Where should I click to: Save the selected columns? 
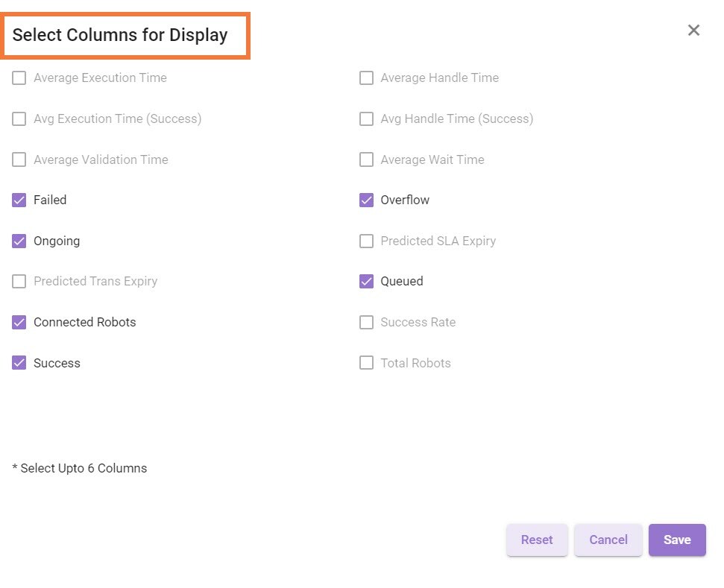(x=677, y=540)
